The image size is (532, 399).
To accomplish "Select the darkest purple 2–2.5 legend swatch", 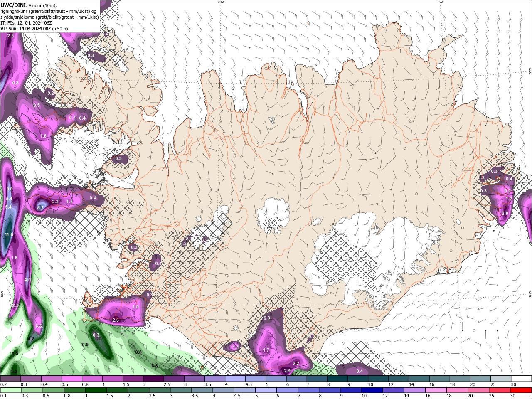I will [153, 379].
